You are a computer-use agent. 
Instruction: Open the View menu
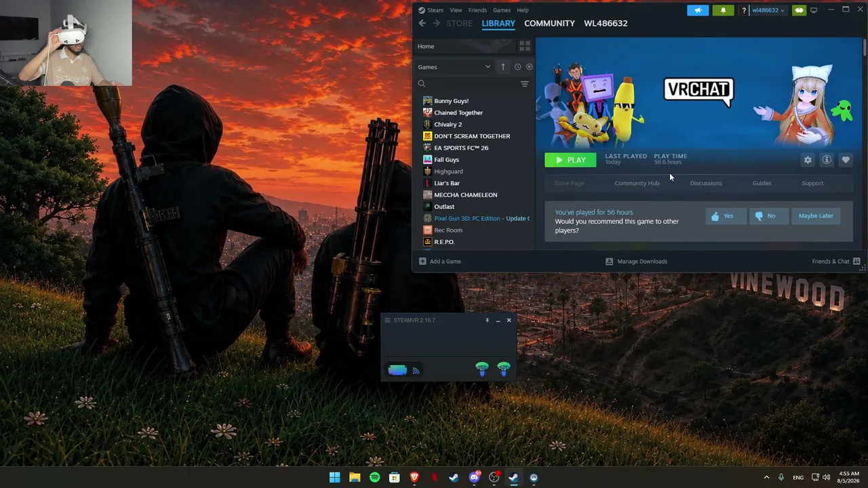[x=456, y=10]
